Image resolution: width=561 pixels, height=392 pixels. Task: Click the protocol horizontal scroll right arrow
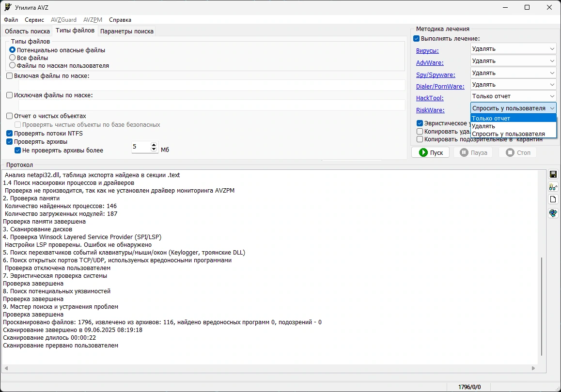click(x=533, y=368)
